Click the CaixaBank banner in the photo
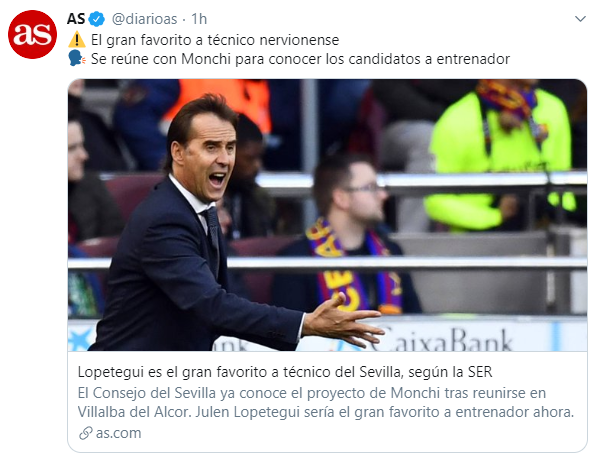 point(442,338)
